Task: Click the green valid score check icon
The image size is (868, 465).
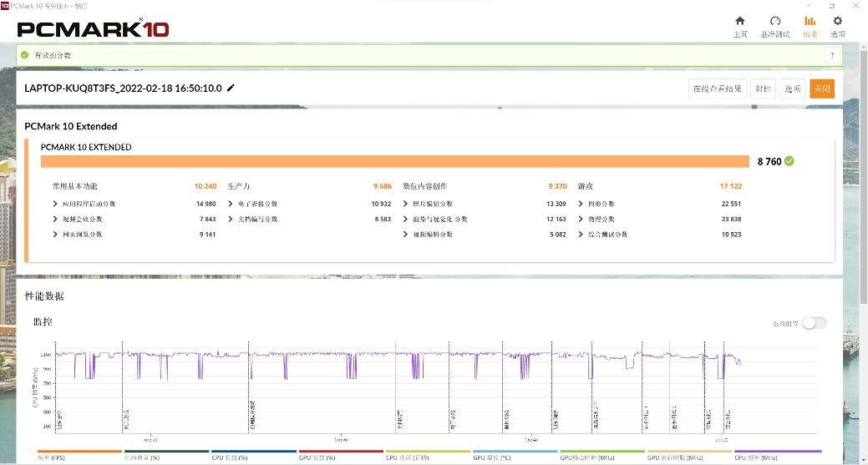Action: click(24, 55)
